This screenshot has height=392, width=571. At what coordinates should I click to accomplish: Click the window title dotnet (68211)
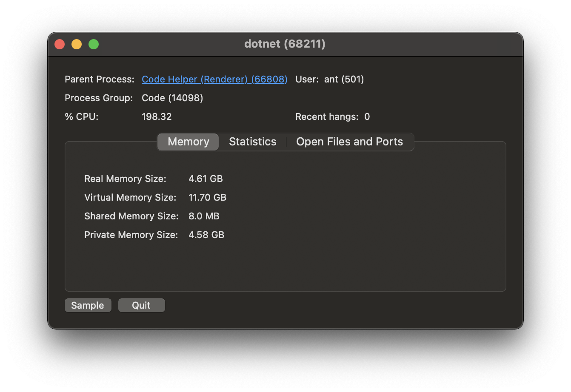pos(285,44)
